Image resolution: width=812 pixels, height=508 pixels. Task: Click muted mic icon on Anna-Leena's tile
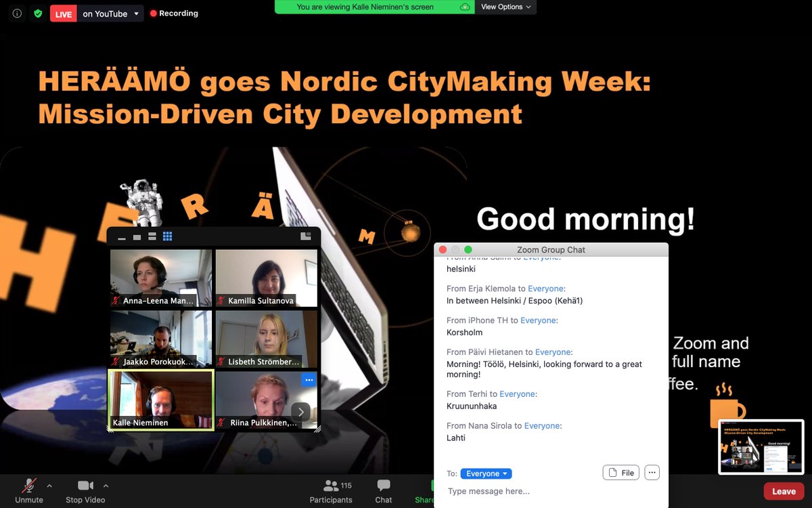click(116, 301)
